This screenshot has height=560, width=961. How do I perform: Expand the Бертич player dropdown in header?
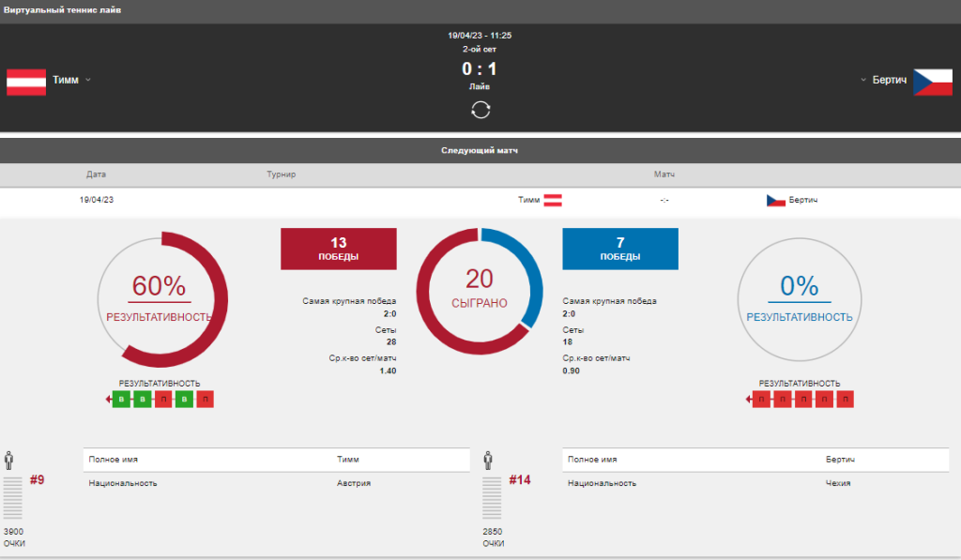coord(863,81)
